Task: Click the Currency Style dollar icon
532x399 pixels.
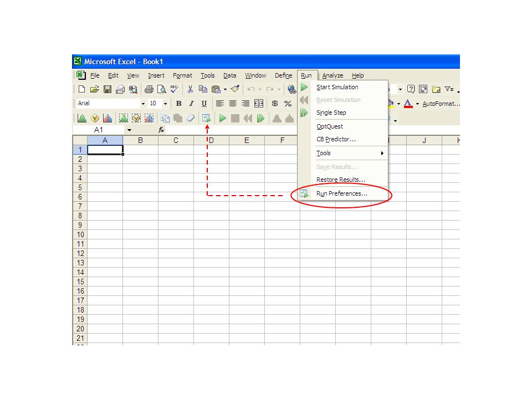Action: point(275,104)
